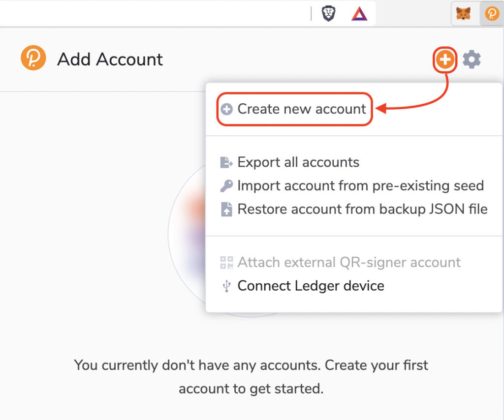Click the Add Account header title
504x420 pixels.
click(x=110, y=60)
